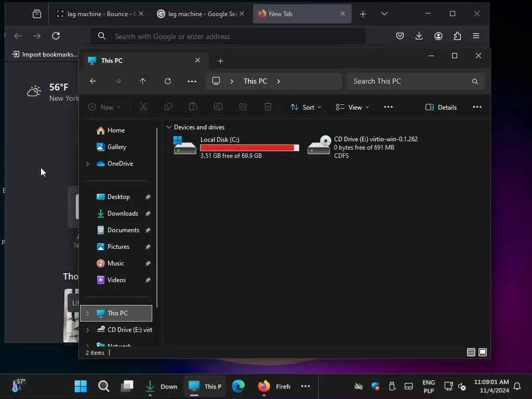
Task: Expand the OneDrive tree node
Action: pyautogui.click(x=87, y=164)
